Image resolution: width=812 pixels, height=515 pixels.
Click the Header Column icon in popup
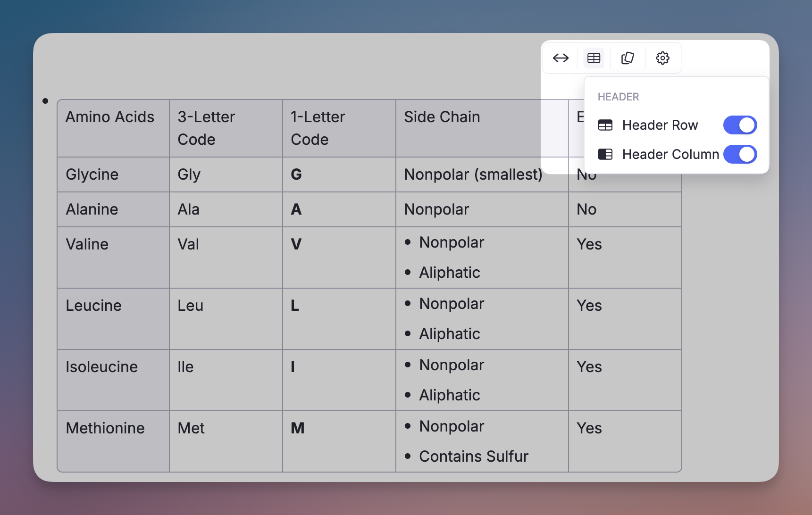coord(605,154)
